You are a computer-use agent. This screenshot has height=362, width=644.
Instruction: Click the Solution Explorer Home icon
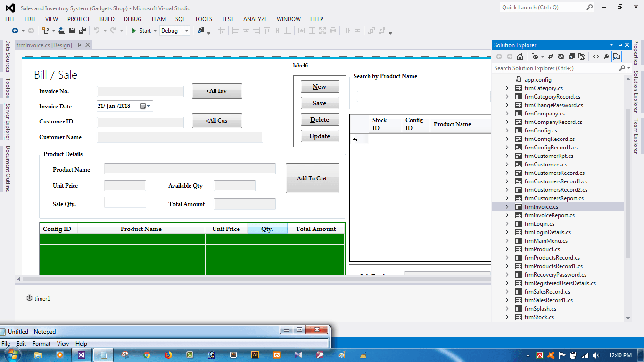point(520,57)
